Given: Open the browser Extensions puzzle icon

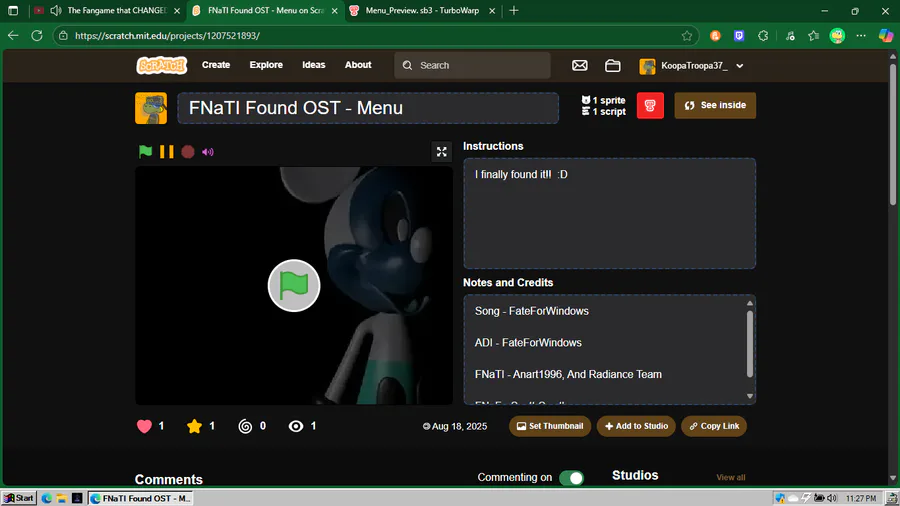Looking at the screenshot, I should pyautogui.click(x=763, y=36).
